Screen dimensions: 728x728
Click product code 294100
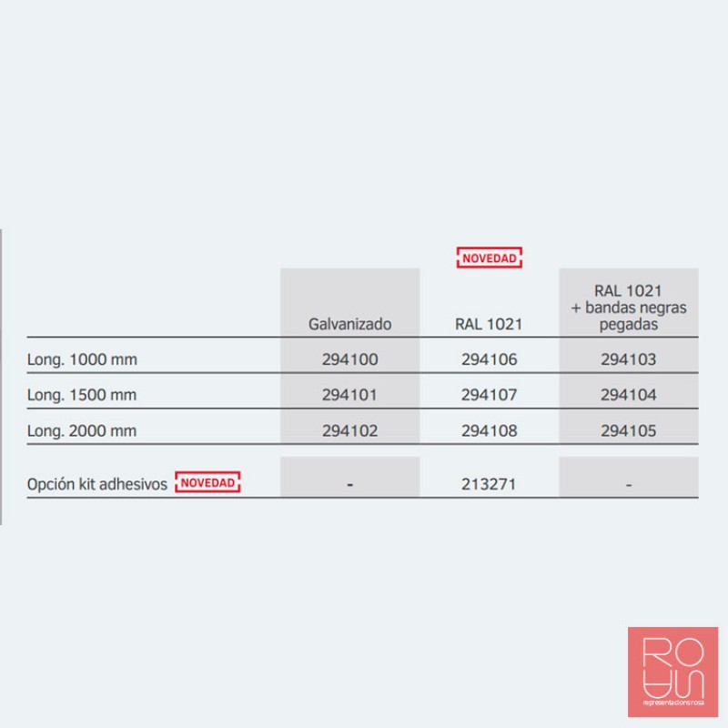point(349,359)
